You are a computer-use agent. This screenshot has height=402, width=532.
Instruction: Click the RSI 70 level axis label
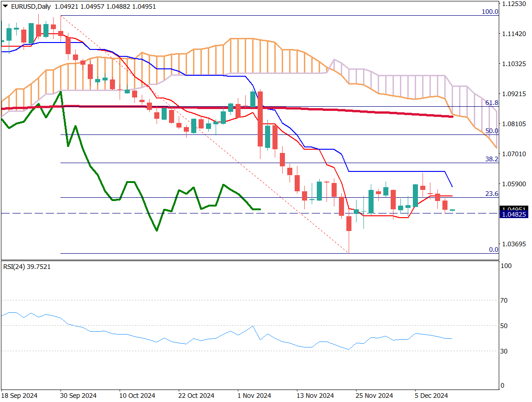(x=504, y=300)
